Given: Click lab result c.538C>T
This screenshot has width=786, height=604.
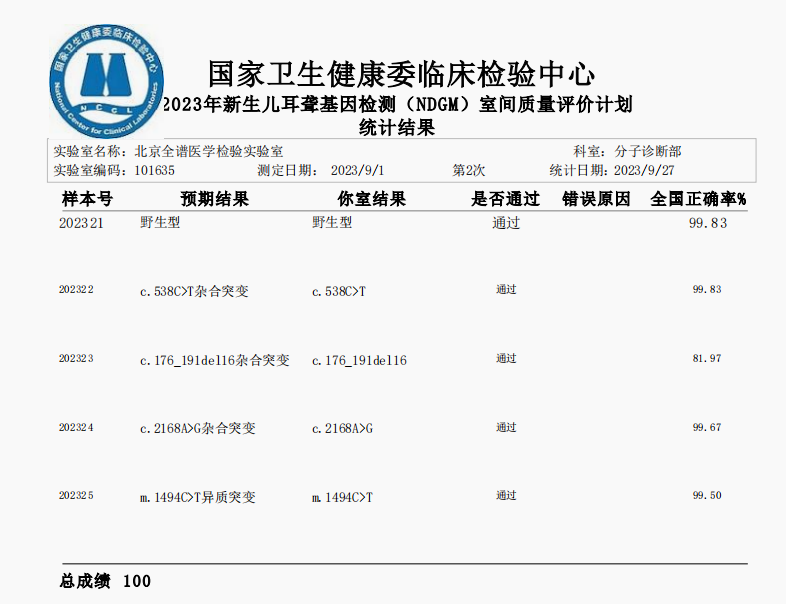Looking at the screenshot, I should pyautogui.click(x=339, y=291).
